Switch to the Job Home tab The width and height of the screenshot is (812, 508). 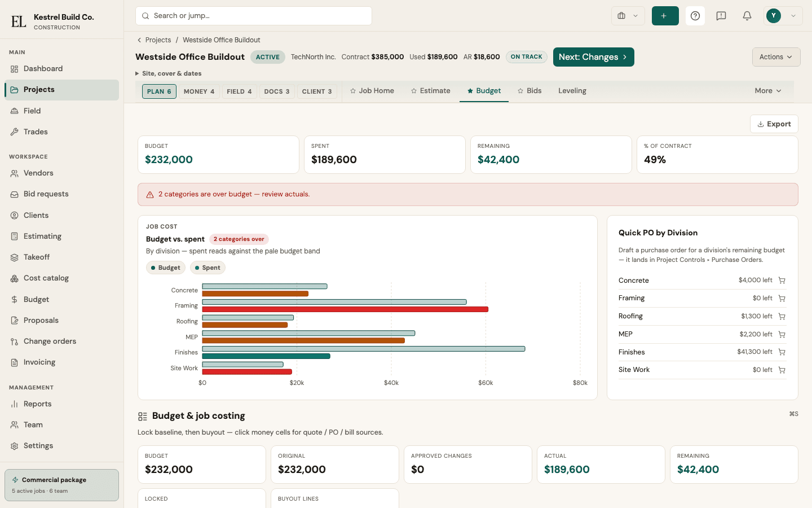[x=372, y=91]
